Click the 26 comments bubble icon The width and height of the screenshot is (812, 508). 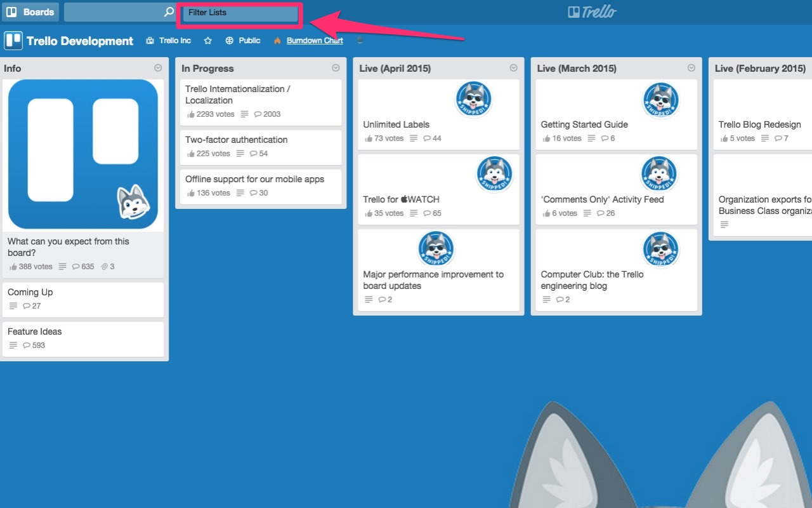tap(601, 213)
